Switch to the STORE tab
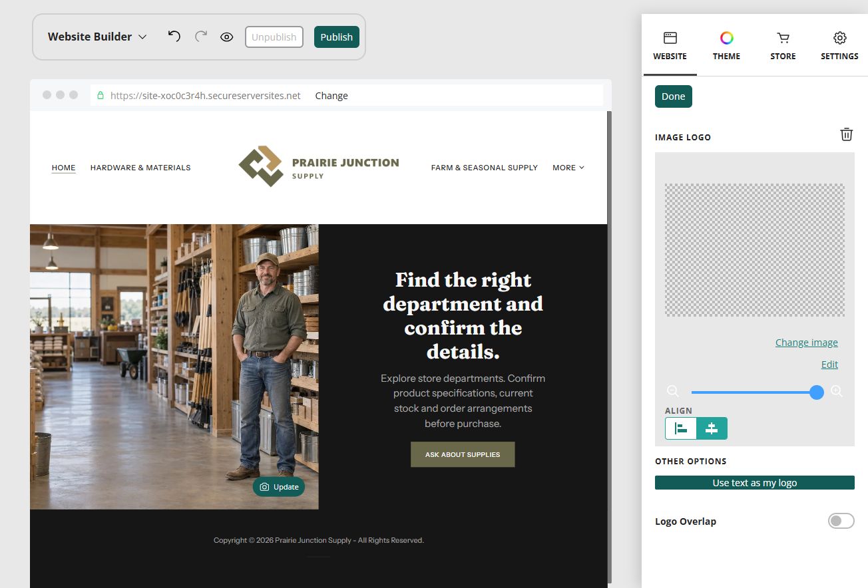868x588 pixels. pos(783,46)
